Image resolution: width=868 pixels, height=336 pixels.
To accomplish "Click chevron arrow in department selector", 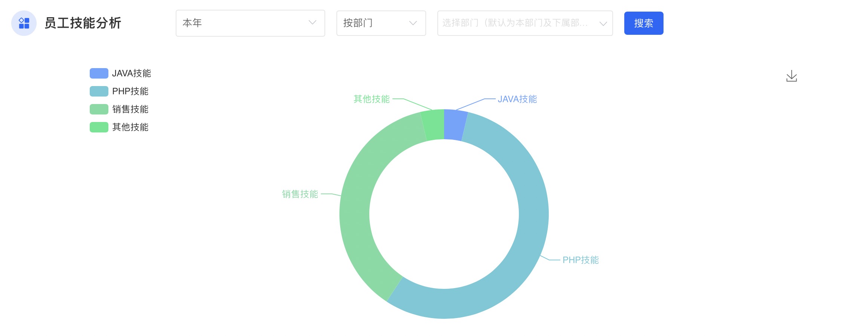I will [603, 24].
